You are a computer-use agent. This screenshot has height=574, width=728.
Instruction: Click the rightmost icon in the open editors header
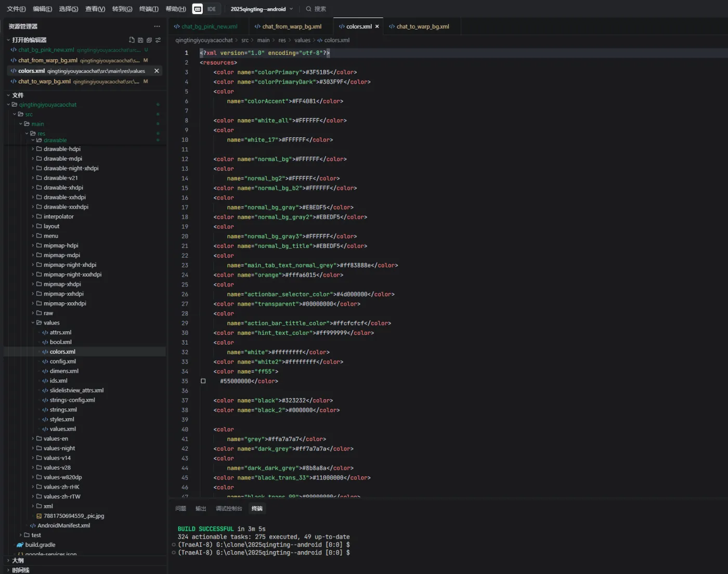158,40
